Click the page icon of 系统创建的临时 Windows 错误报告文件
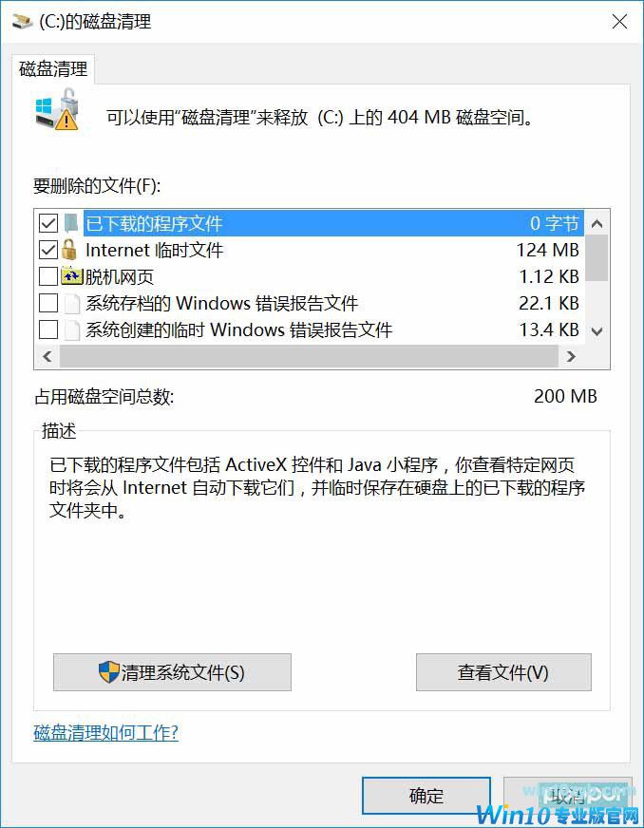 [x=71, y=330]
